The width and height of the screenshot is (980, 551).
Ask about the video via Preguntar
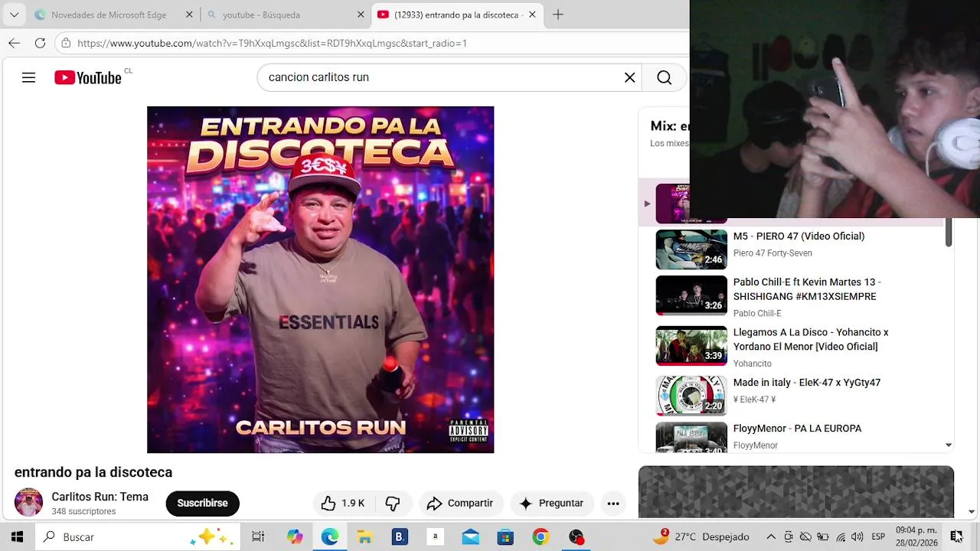(551, 503)
